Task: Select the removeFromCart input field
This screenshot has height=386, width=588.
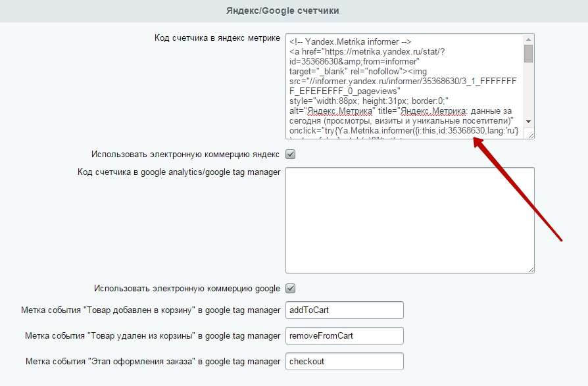Action: pyautogui.click(x=344, y=336)
